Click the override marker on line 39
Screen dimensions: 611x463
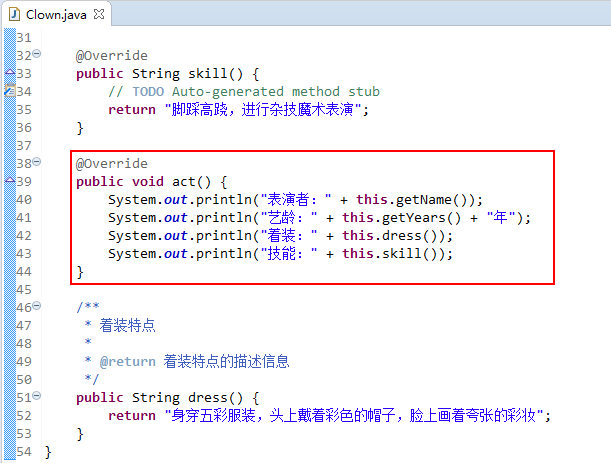10,180
